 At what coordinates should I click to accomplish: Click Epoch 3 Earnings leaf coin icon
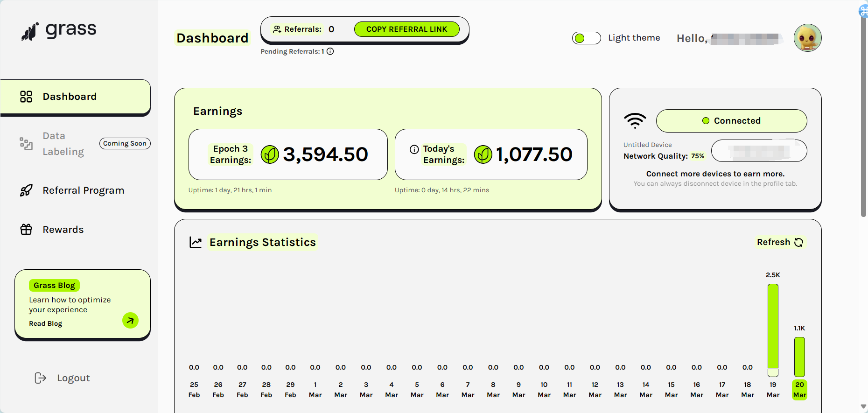[x=270, y=154]
